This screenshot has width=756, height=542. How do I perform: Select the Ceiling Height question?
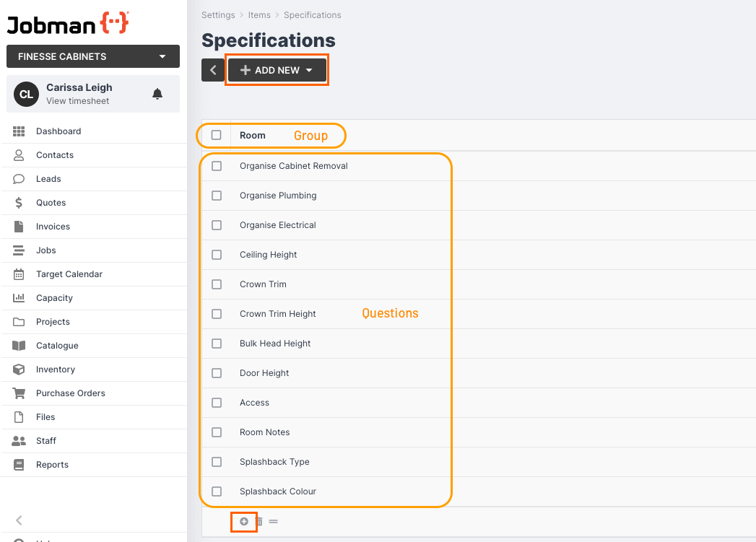pyautogui.click(x=268, y=255)
